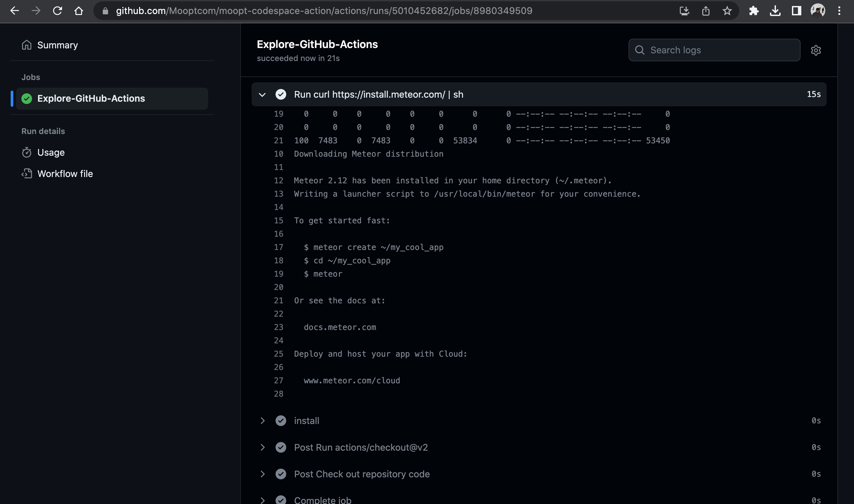
Task: Open the Summary page from sidebar
Action: point(57,45)
